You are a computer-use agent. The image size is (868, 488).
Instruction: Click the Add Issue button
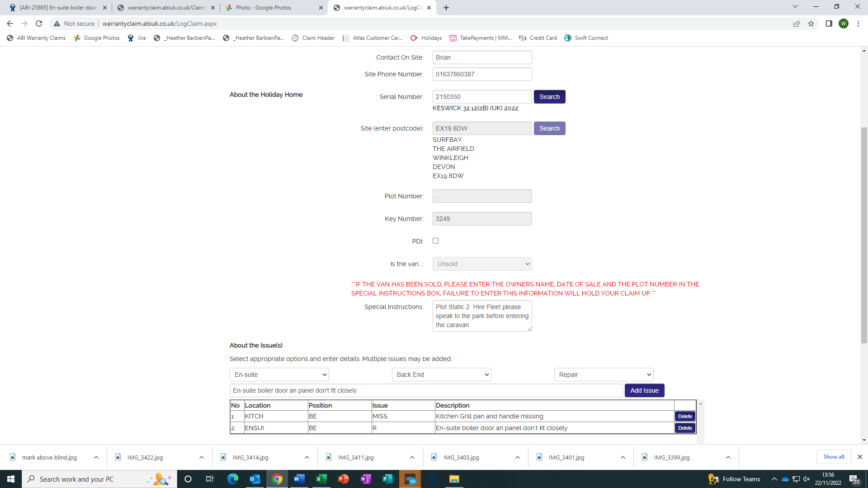[x=644, y=390]
